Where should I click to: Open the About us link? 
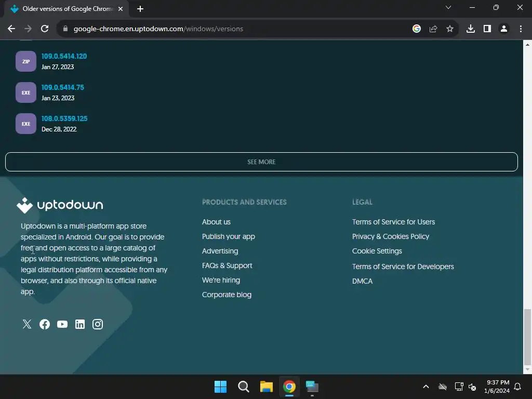(216, 222)
